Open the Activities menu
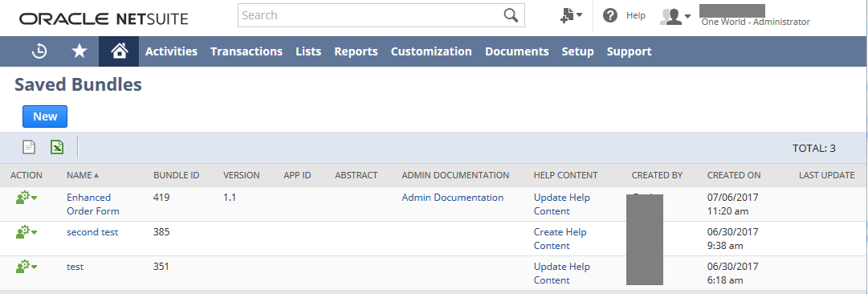 tap(171, 51)
